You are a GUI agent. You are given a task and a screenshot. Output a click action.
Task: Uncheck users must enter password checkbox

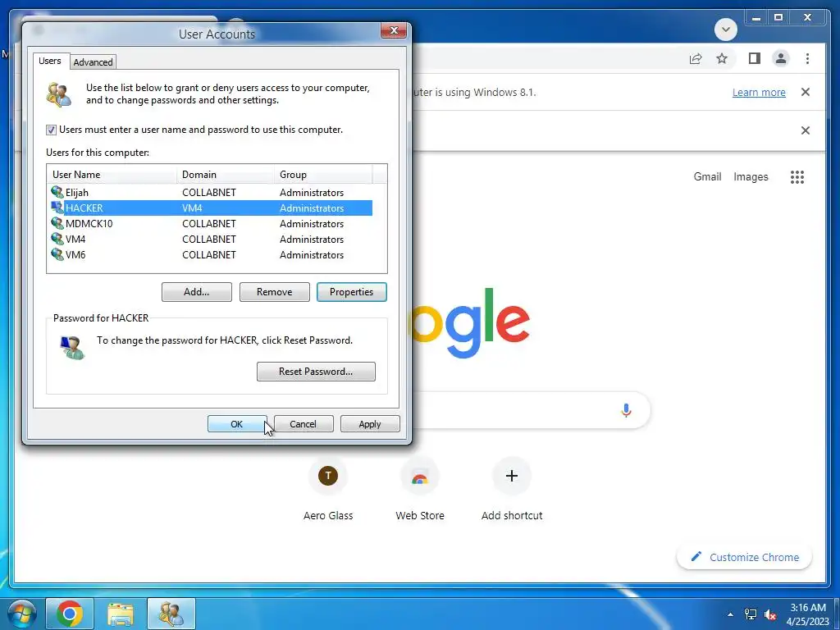click(51, 130)
